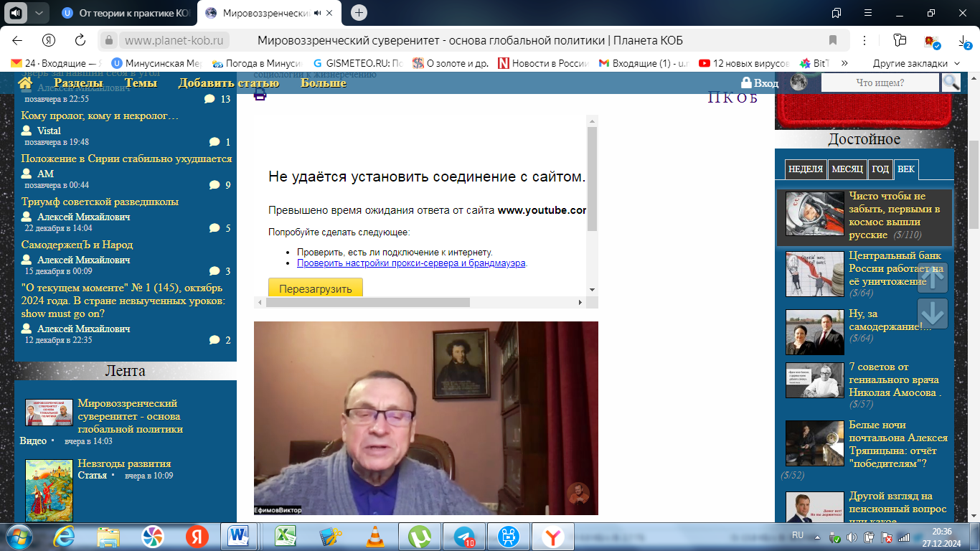Open Мировоззренческий суверенитет feed item
Image resolution: width=980 pixels, height=551 pixels.
point(131,416)
